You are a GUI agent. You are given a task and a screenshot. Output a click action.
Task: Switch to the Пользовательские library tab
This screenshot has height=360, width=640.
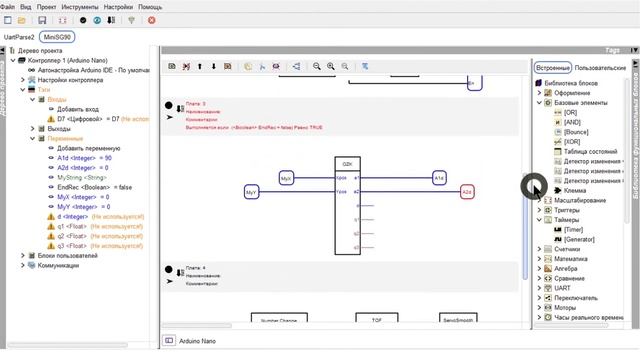600,68
